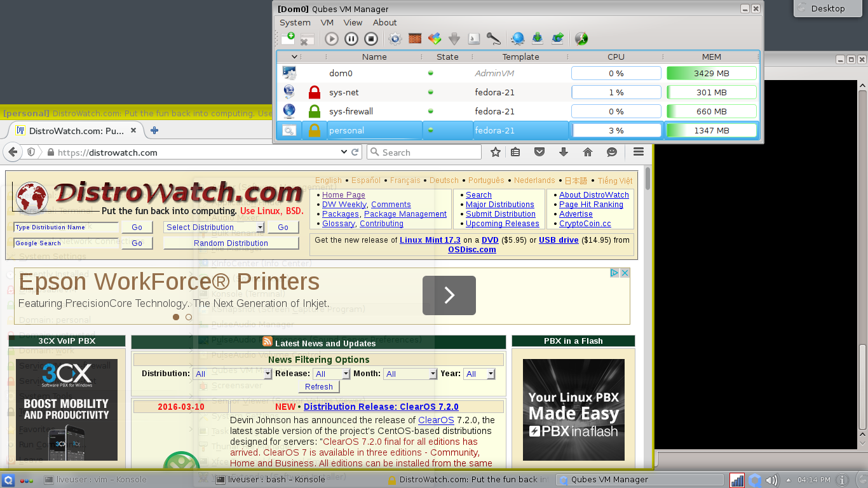868x488 pixels.
Task: Click the Exit Qubes Manager icon
Action: (x=581, y=39)
